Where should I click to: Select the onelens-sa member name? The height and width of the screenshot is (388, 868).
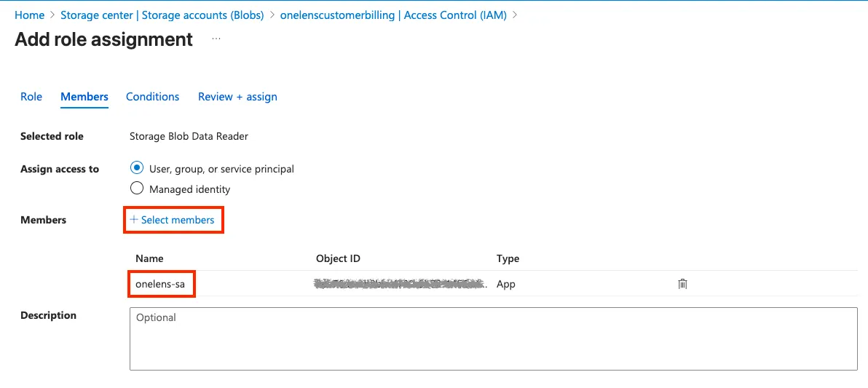(159, 284)
